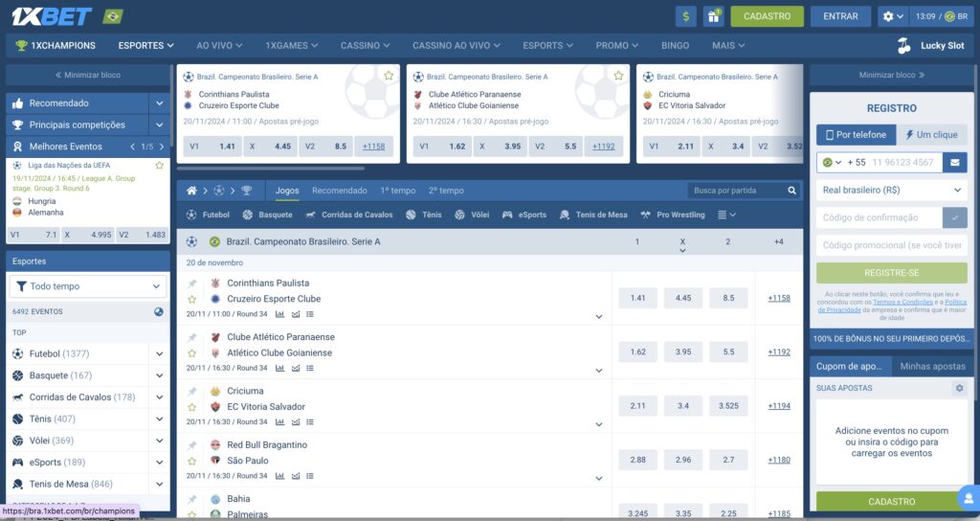The height and width of the screenshot is (521, 980).
Task: Expand Corinthians vs Cruzeiro match markets chevron
Action: [x=599, y=317]
